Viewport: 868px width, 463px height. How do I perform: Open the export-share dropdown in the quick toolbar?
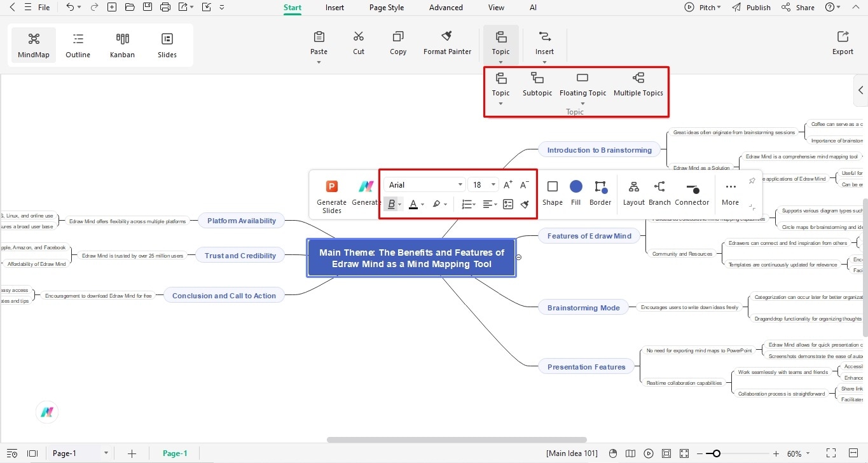pos(186,7)
